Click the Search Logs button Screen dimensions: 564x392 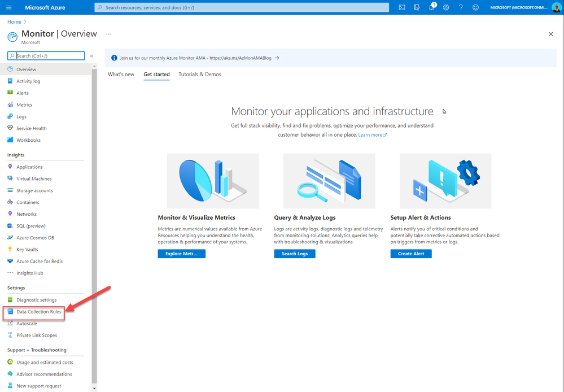[295, 254]
